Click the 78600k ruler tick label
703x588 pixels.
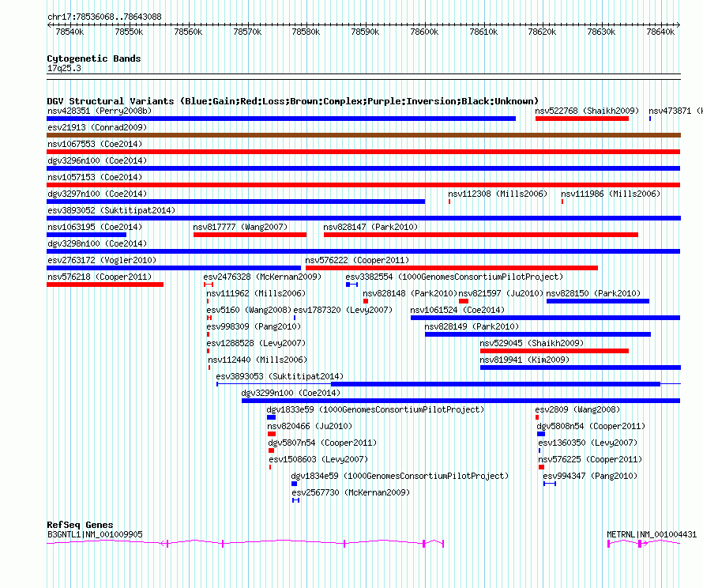click(x=424, y=32)
